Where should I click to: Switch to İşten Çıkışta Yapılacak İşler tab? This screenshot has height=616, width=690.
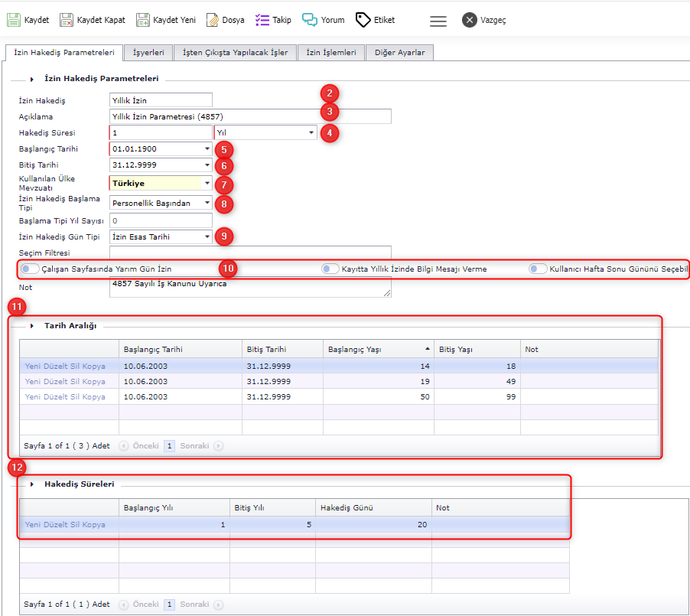click(235, 52)
